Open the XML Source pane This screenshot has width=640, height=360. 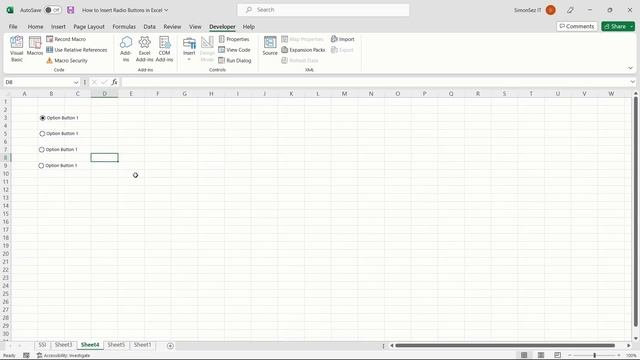270,46
